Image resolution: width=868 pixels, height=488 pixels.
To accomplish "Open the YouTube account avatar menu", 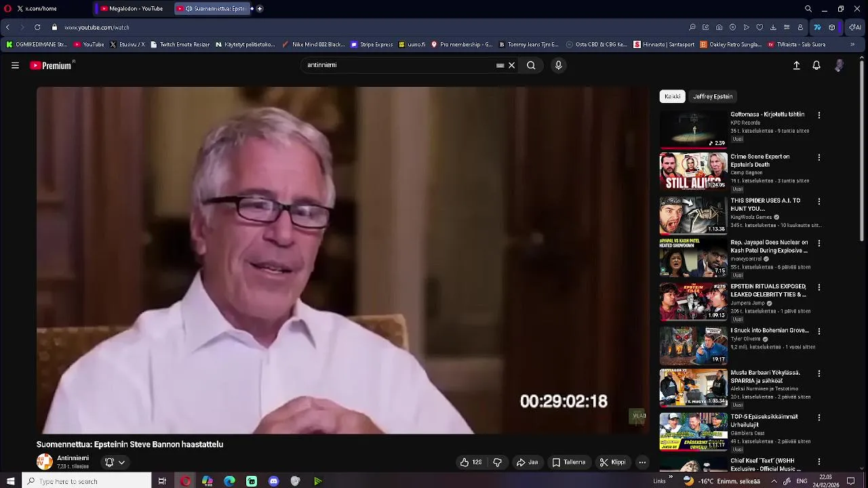I will (839, 66).
